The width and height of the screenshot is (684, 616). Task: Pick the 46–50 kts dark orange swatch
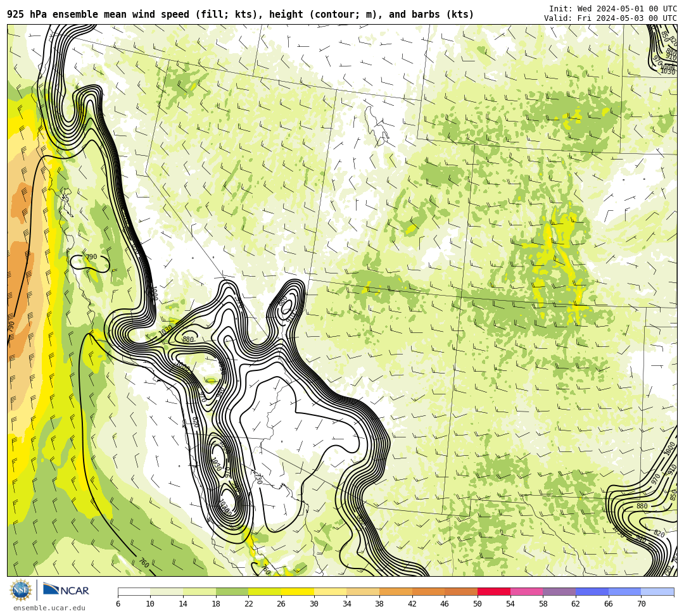tap(461, 591)
